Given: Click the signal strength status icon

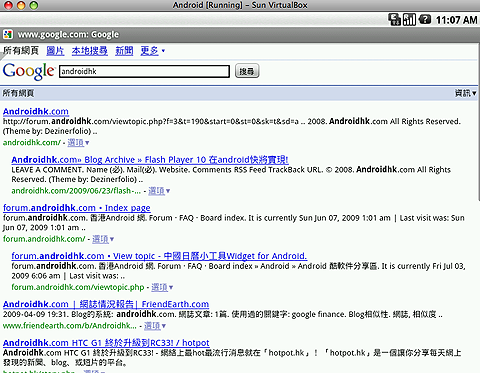Looking at the screenshot, I should [409, 19].
